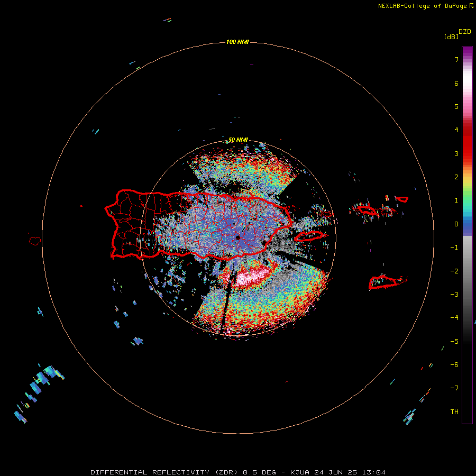
Task: Click the 1 tick label on color scale
Action: 456,200
